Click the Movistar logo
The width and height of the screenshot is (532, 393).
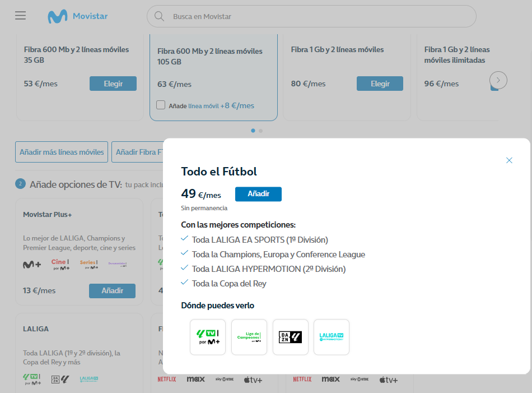click(77, 16)
